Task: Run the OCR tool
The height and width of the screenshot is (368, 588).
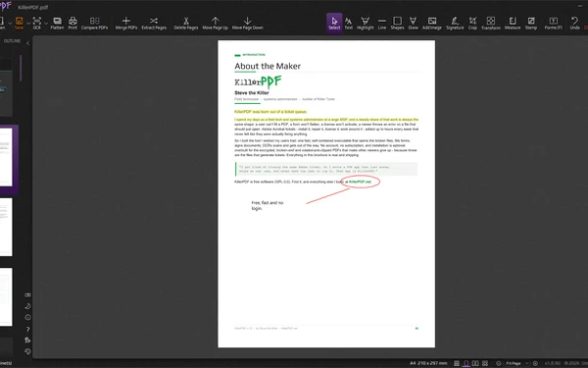Action: (x=37, y=23)
